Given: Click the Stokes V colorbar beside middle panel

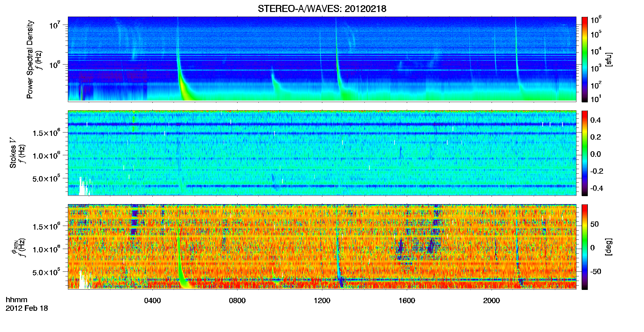Looking at the screenshot, I should tap(585, 153).
